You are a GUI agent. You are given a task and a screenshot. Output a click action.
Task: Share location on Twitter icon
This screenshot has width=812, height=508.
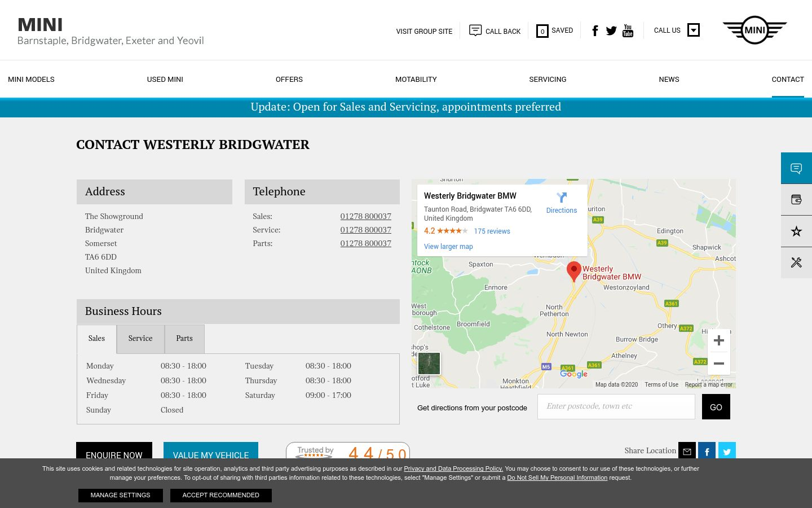tap(727, 451)
